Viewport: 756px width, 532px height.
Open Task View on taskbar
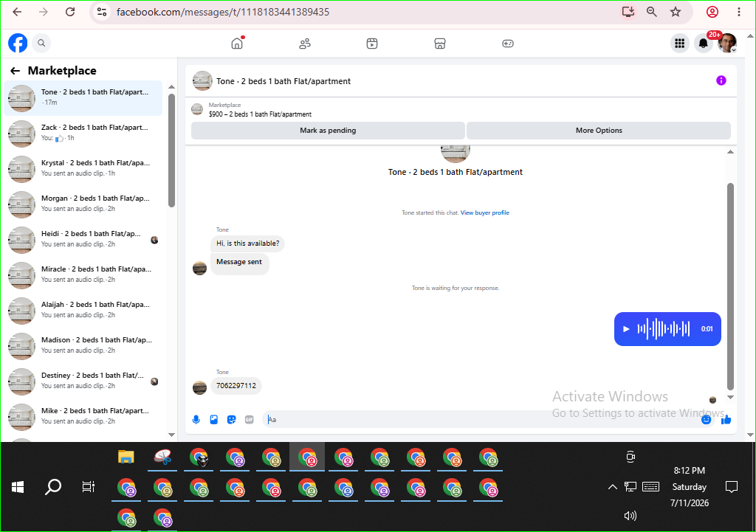89,487
